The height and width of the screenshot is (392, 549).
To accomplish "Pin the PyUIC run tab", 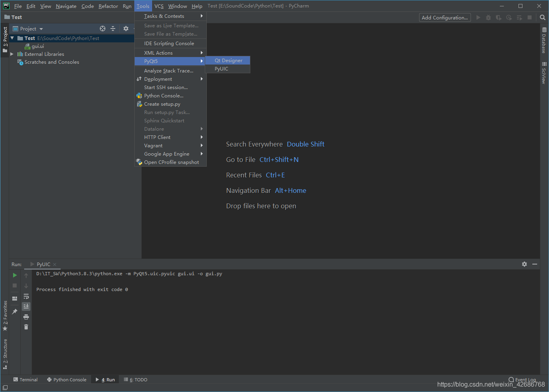I will tap(15, 312).
